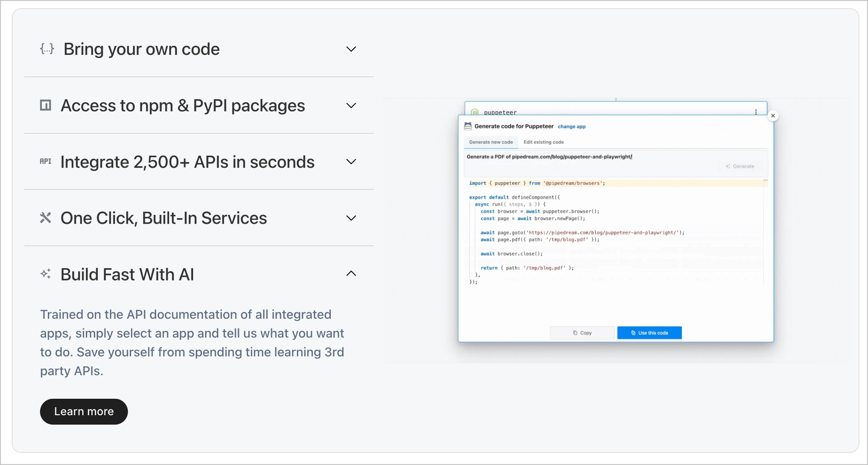Click the Integrate 2,500+ APIs in seconds heading
Viewport: 868px width, 465px height.
tap(187, 162)
